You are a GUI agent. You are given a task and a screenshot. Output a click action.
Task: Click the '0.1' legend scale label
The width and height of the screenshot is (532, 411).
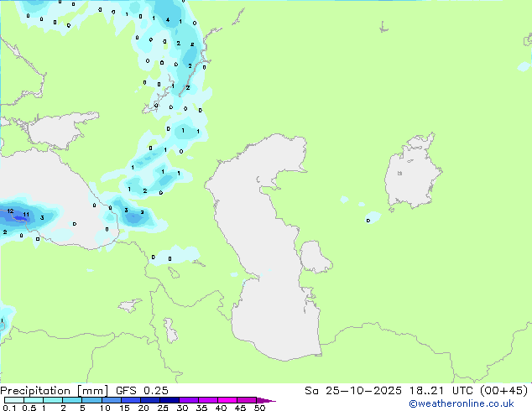[9, 408]
